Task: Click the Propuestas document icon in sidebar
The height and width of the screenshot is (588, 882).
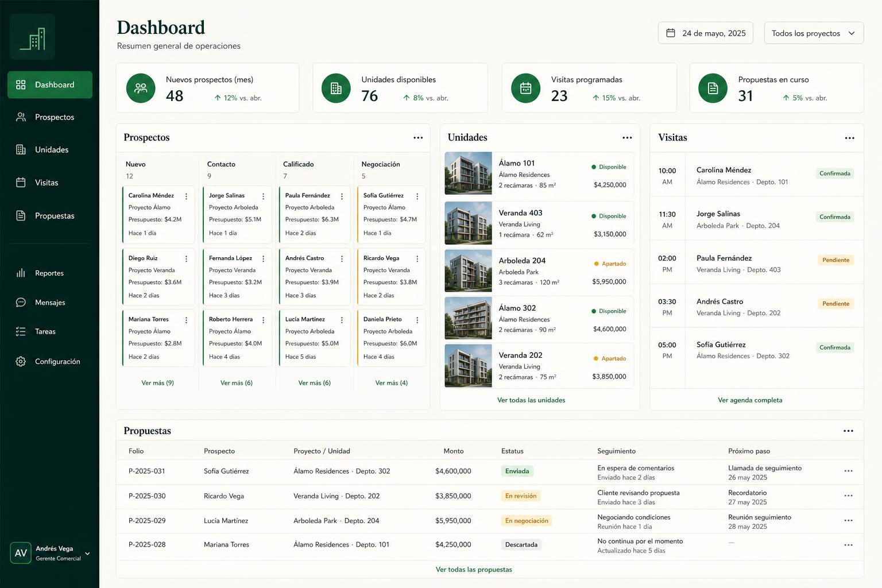Action: [x=21, y=216]
